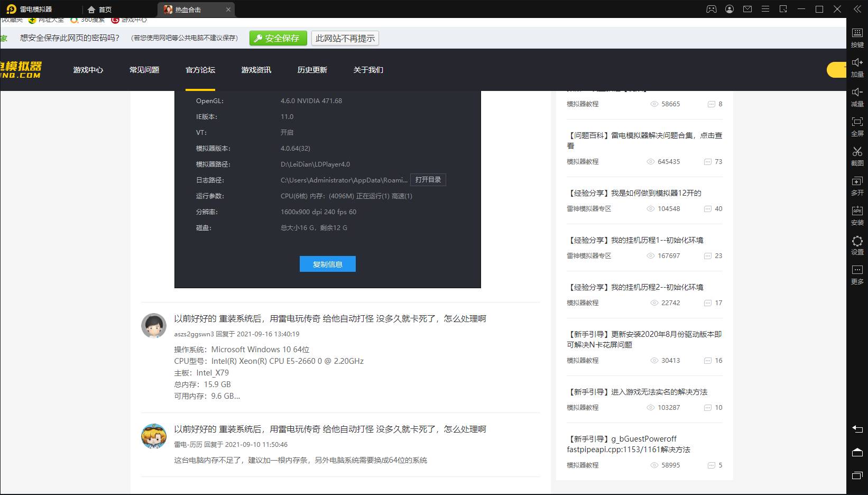The height and width of the screenshot is (495, 868).
Task: Show more sidebar tools (更多)
Action: [857, 274]
